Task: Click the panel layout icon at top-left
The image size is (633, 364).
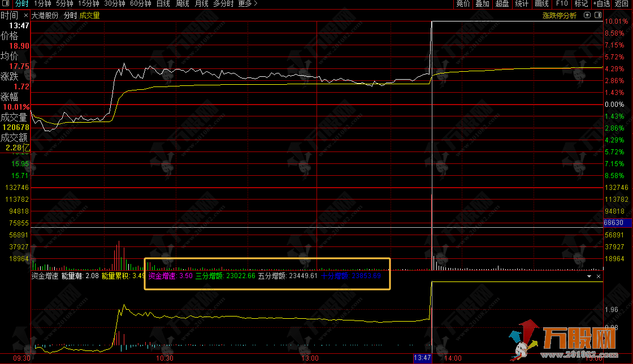Action: [6, 4]
